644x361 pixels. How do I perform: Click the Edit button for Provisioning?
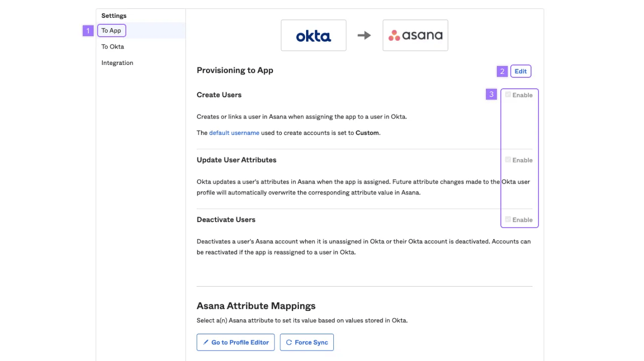click(520, 71)
